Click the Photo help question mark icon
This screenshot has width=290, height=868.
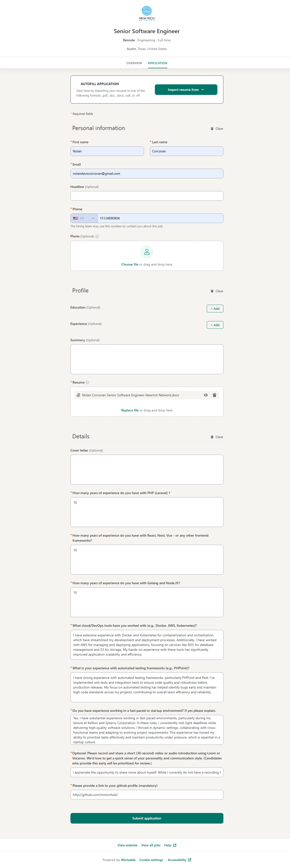coord(97,236)
